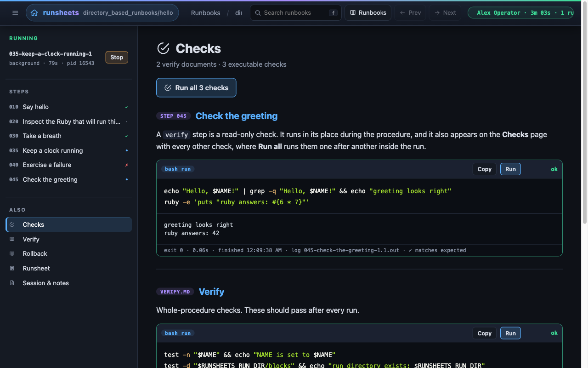Click the Session & notes page icon

[12, 283]
